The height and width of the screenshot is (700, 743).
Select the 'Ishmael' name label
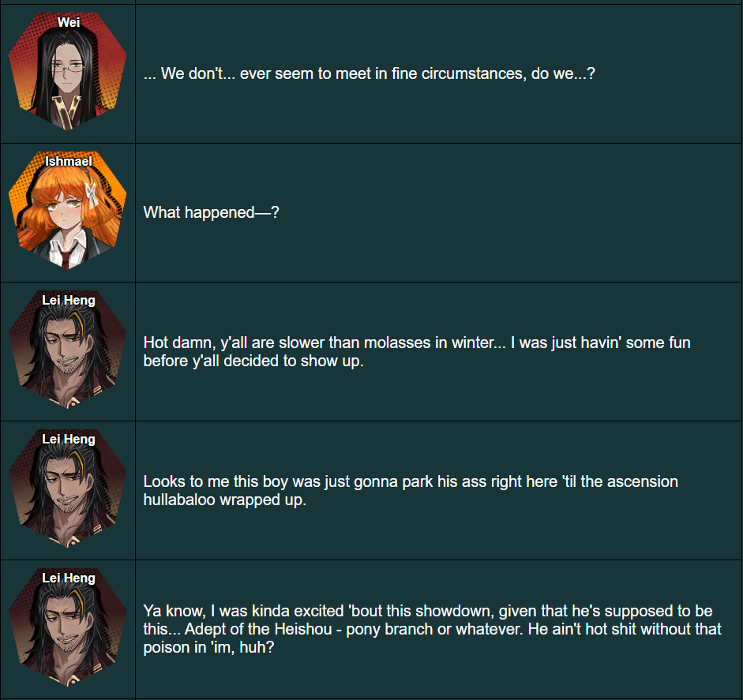(x=69, y=162)
